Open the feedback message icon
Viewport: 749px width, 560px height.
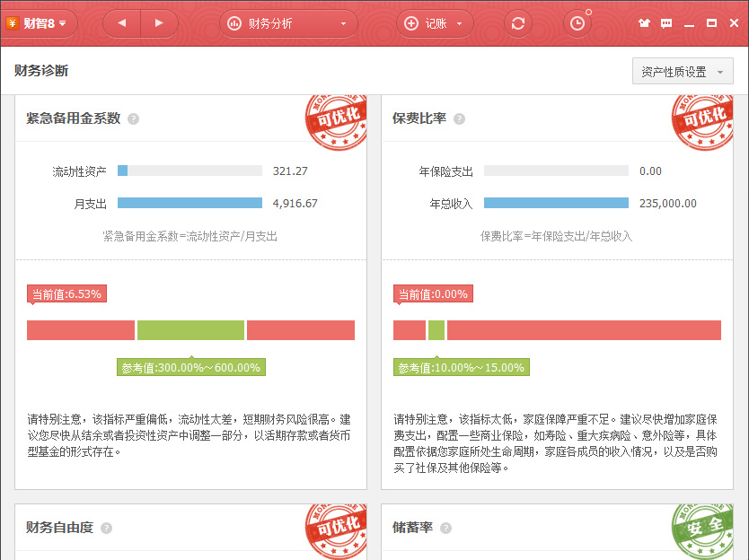coord(666,23)
